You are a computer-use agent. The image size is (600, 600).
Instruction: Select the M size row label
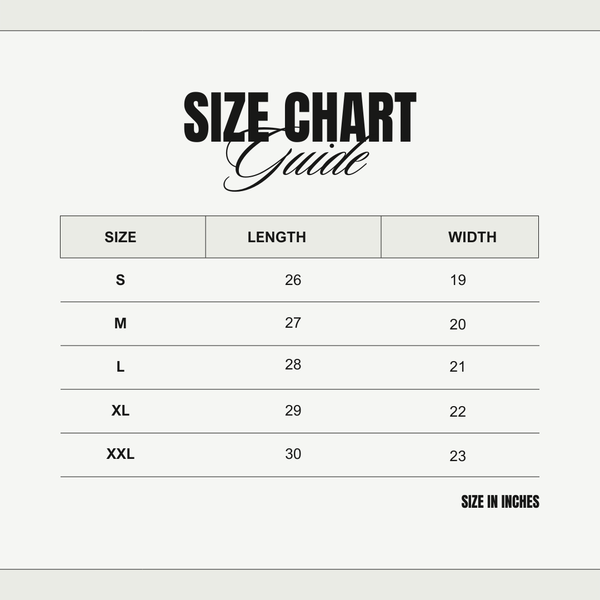pyautogui.click(x=120, y=324)
